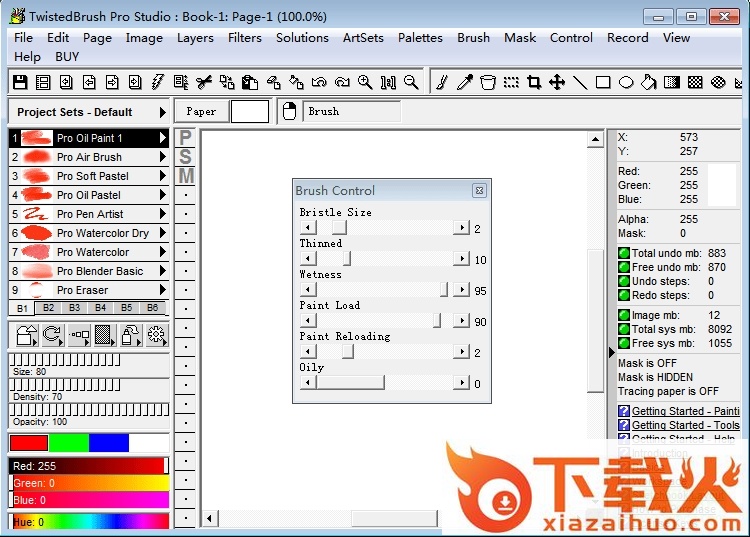Click the Hue rainbow slider
This screenshot has width=750, height=537.
click(x=89, y=521)
